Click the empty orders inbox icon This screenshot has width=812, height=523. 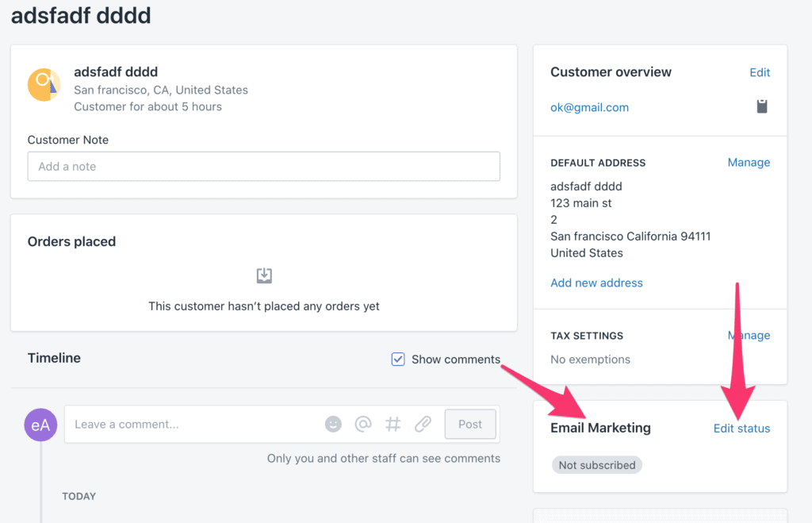264,275
